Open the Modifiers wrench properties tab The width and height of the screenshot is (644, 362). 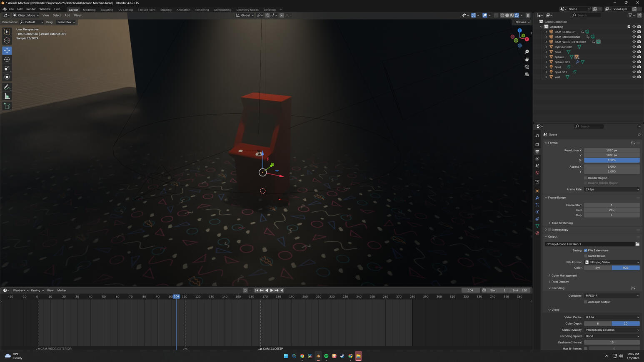point(537,198)
